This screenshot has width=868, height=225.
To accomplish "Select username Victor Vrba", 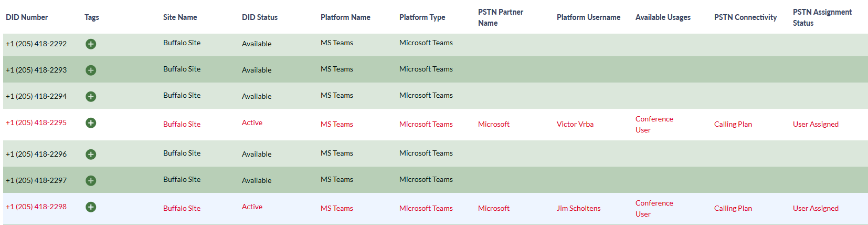I will (575, 124).
